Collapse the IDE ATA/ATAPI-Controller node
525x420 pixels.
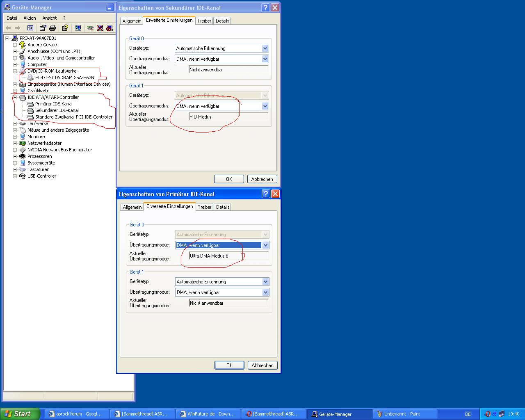[x=15, y=97]
